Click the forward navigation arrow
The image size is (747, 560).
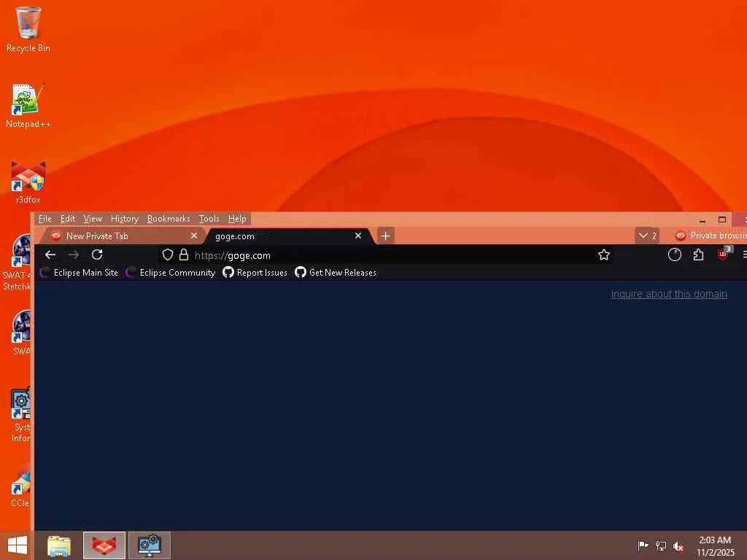[x=74, y=254]
